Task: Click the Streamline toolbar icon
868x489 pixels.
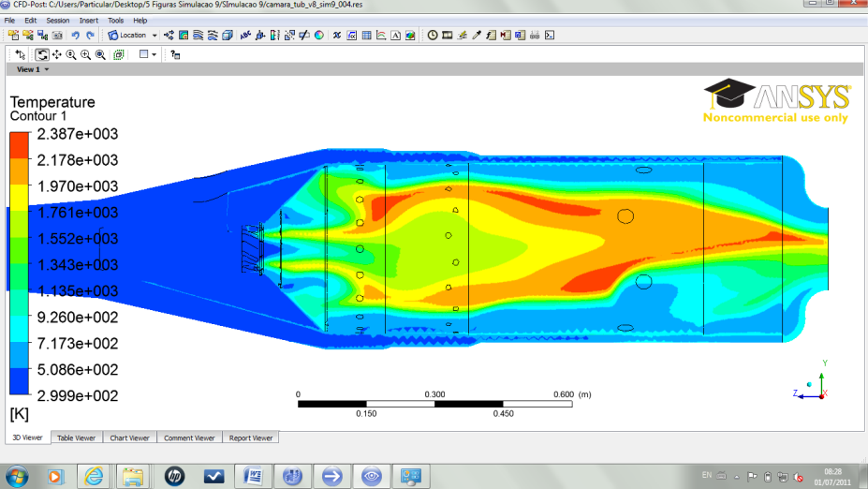Action: coord(199,36)
